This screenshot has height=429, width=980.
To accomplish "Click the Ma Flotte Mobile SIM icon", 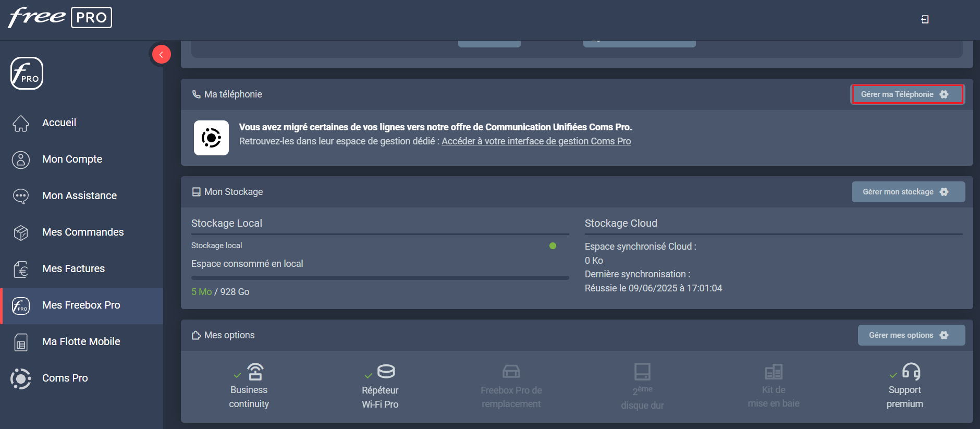I will click(21, 342).
